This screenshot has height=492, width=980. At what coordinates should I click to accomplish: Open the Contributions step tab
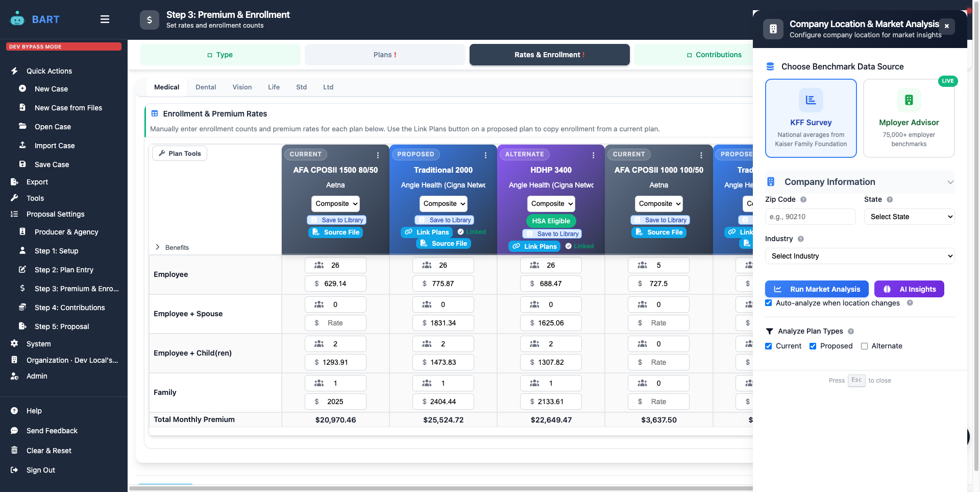coord(714,55)
